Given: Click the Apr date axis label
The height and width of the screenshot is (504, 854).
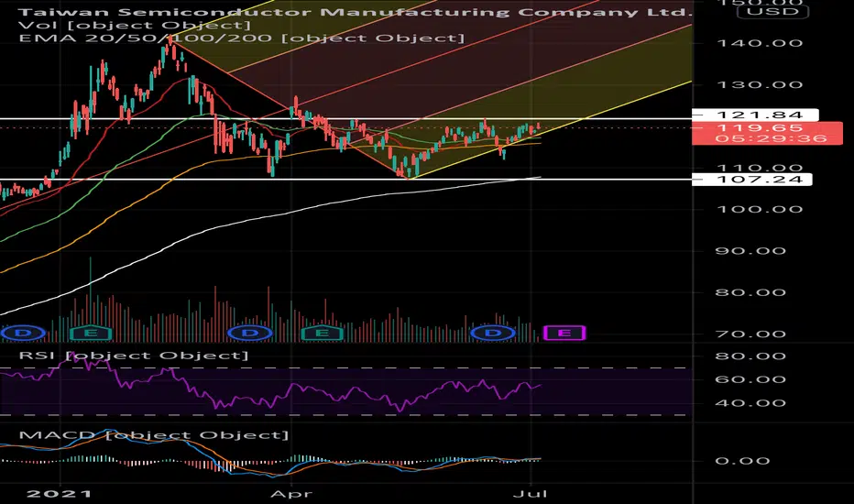Looking at the screenshot, I should click(x=291, y=494).
